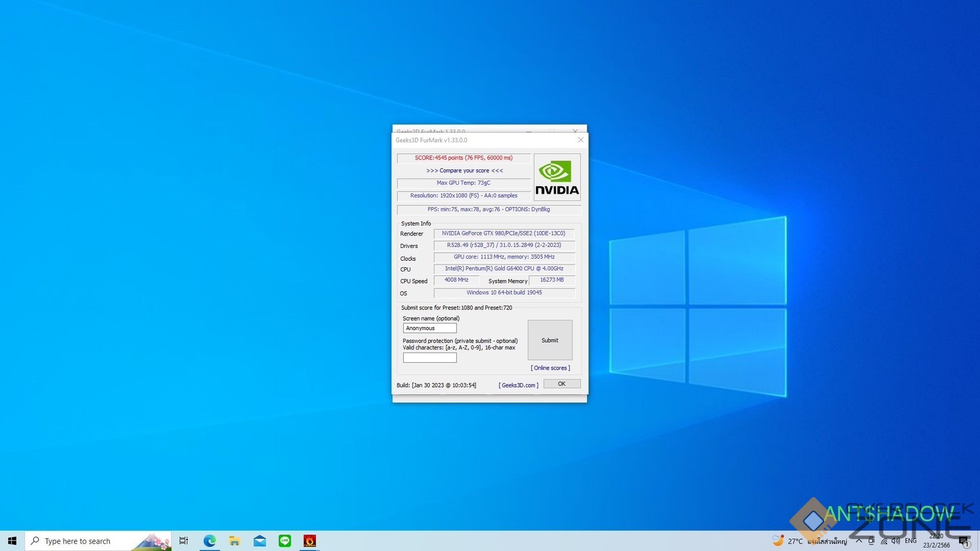The height and width of the screenshot is (551, 980).
Task: Focus the password protection input field
Action: pos(429,358)
